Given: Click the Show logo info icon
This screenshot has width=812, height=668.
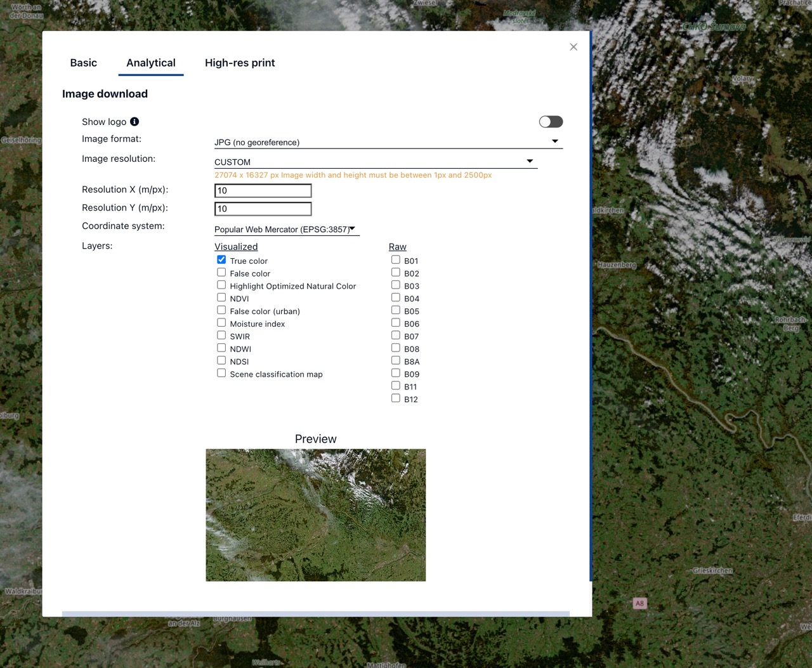Looking at the screenshot, I should (x=134, y=122).
